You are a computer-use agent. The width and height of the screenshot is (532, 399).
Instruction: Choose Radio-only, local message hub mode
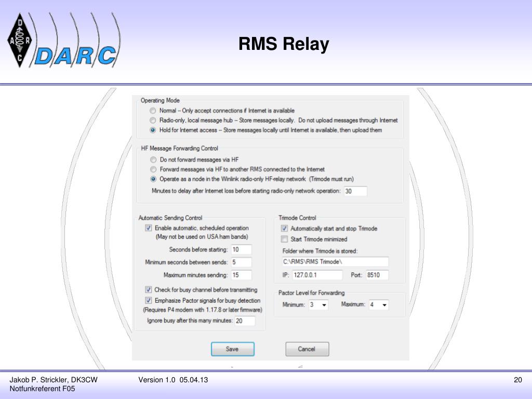153,121
